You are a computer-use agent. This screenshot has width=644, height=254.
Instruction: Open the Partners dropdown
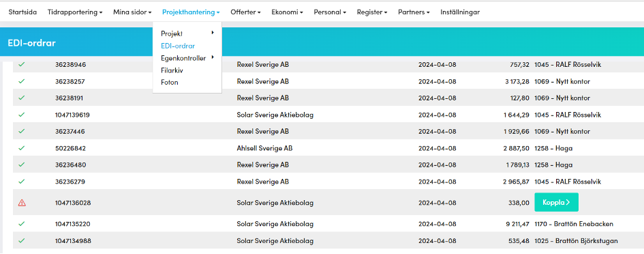pyautogui.click(x=414, y=12)
